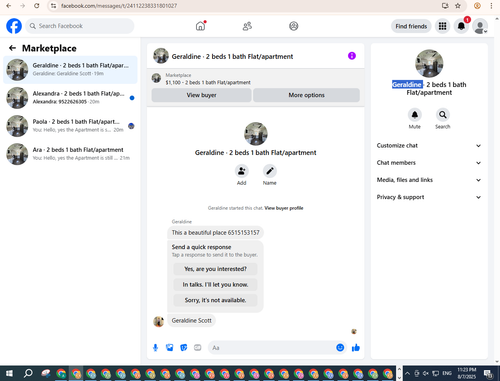The image size is (500, 381).
Task: Click the View buyer button
Action: point(201,95)
